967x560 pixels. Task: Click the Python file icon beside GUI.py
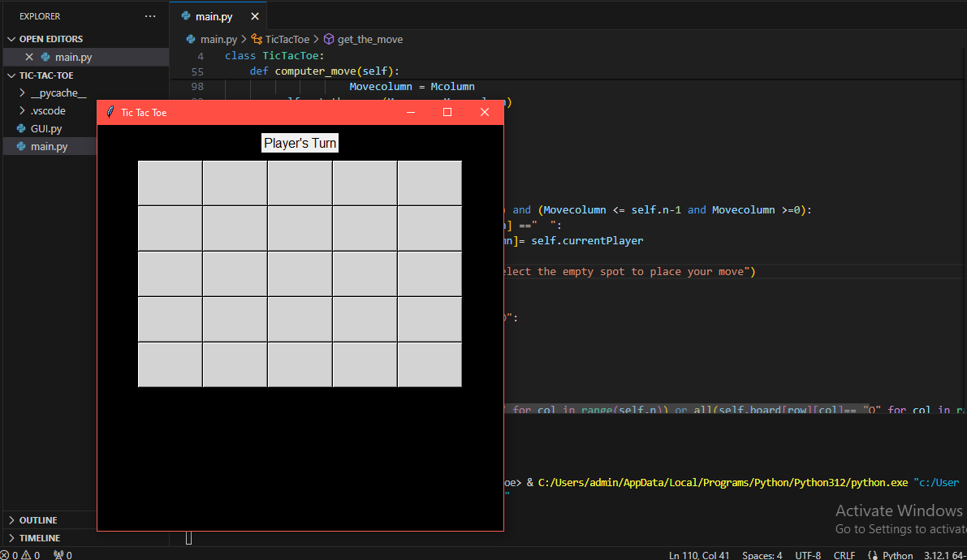click(x=19, y=127)
